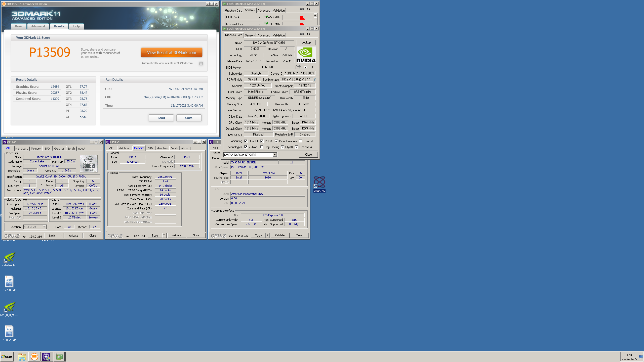
Task: Enable automatically view results at 3DMark.com
Action: click(201, 64)
